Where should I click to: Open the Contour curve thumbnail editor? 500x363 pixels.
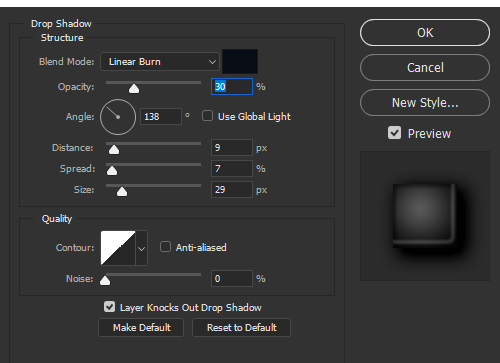118,248
